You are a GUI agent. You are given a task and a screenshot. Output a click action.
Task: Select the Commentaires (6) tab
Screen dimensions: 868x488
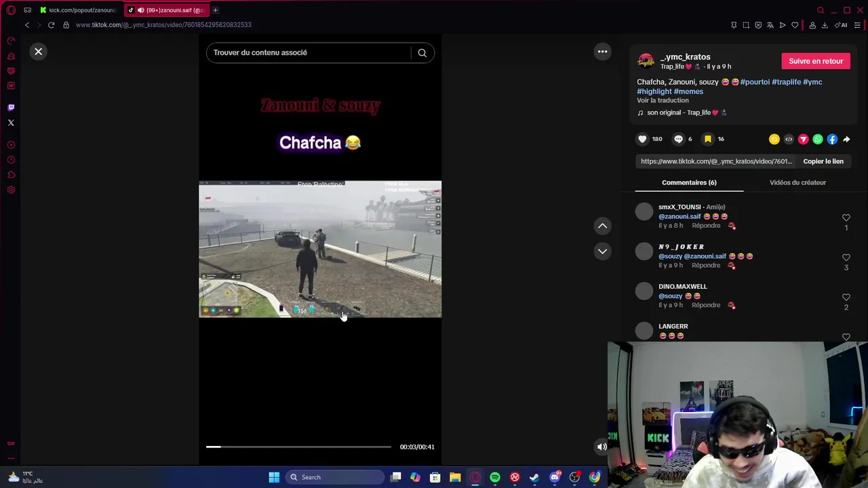[689, 182]
